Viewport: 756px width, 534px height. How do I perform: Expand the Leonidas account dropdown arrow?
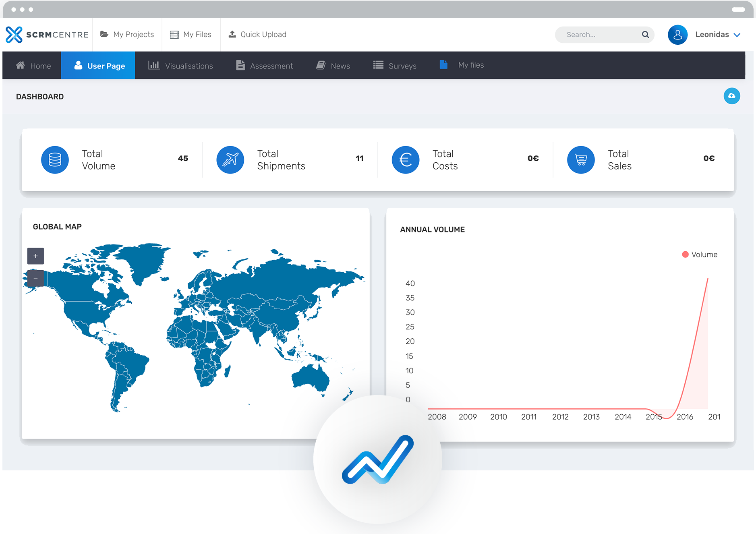coord(737,35)
